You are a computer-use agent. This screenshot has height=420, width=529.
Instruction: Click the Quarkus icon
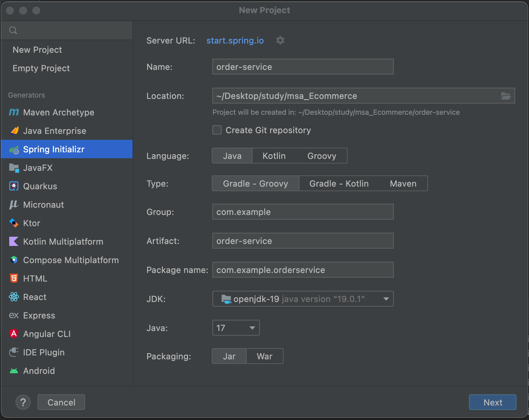click(14, 186)
